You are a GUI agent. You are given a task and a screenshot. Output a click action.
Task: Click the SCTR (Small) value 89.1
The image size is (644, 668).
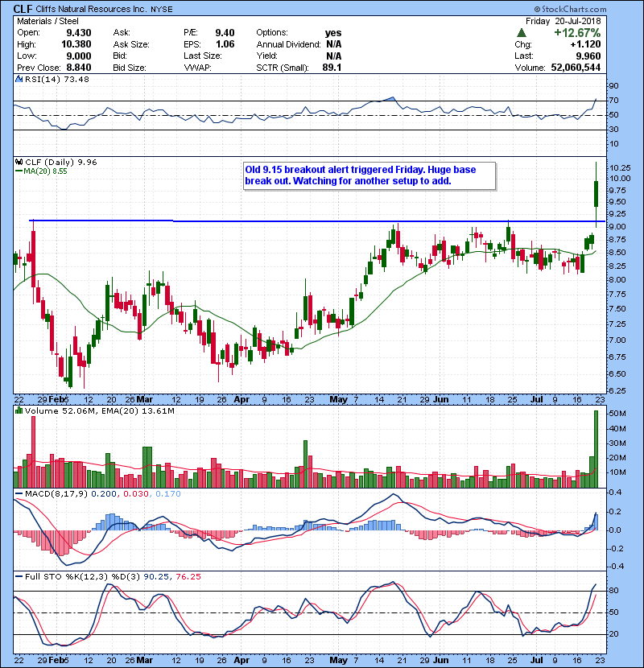[x=332, y=68]
